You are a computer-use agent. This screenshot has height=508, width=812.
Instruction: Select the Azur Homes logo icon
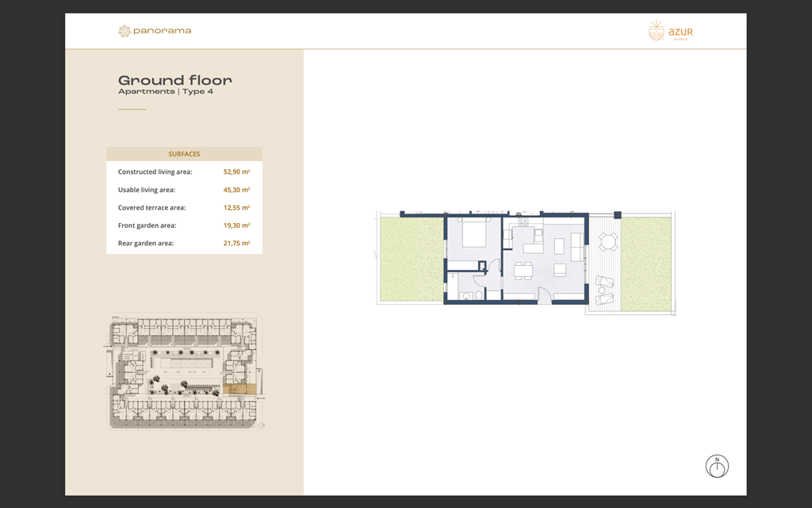point(656,30)
